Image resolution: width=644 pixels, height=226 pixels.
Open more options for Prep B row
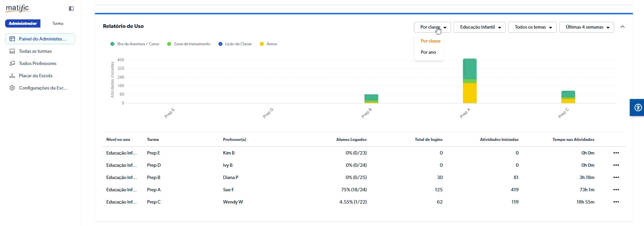[616, 178]
